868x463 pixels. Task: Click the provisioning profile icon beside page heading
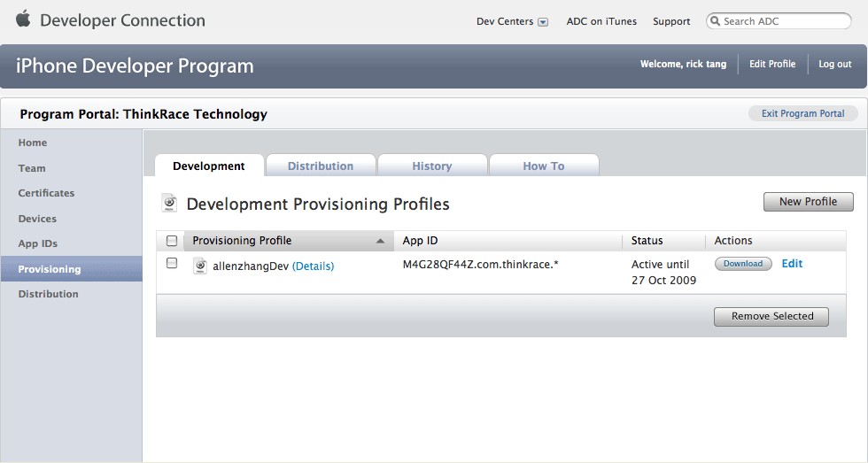pyautogui.click(x=169, y=203)
